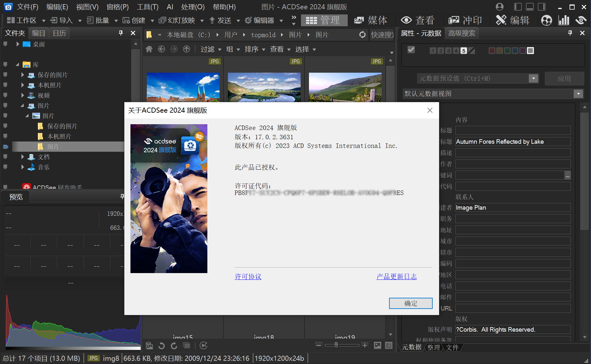Open the 工具 menu
591x364 pixels.
(148, 7)
